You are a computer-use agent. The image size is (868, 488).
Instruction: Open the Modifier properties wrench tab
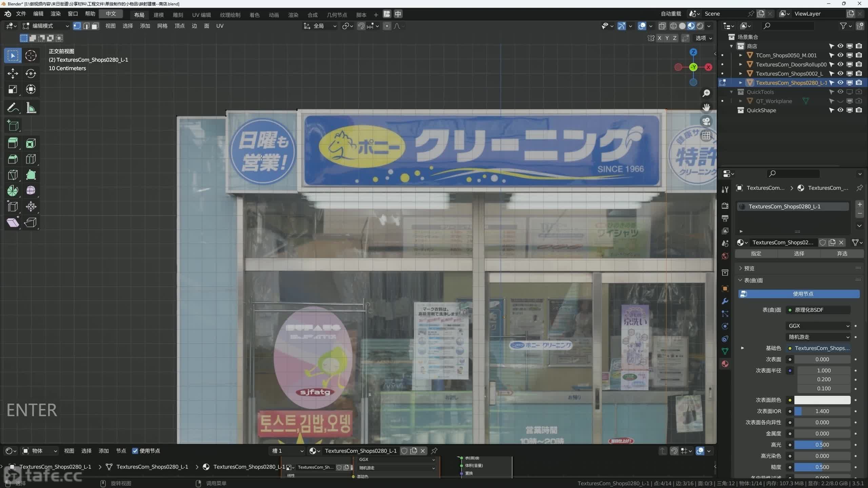point(725,301)
